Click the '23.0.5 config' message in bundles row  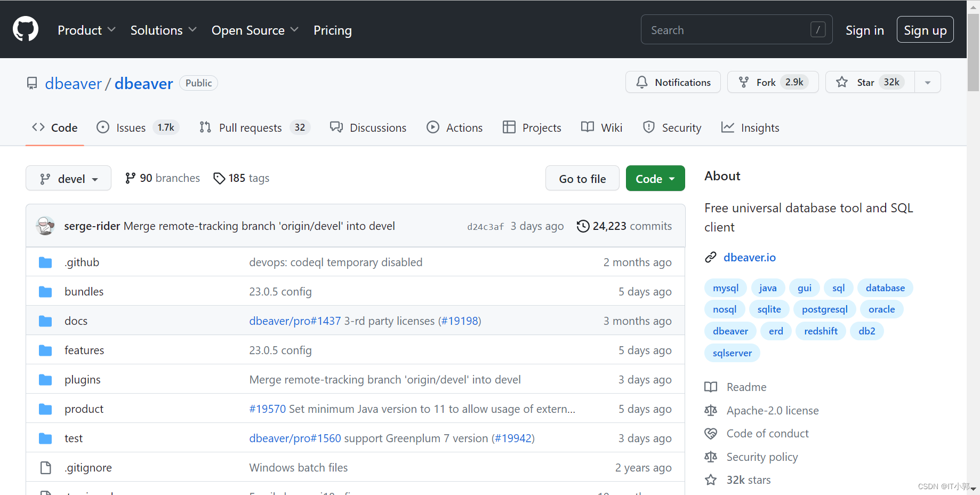pyautogui.click(x=280, y=292)
